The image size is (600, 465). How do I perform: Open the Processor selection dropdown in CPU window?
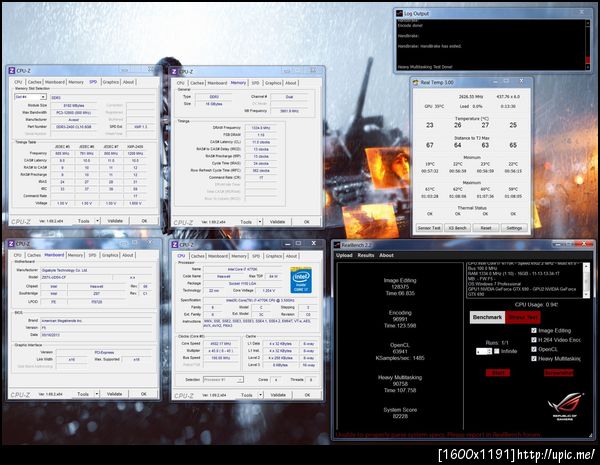223,380
